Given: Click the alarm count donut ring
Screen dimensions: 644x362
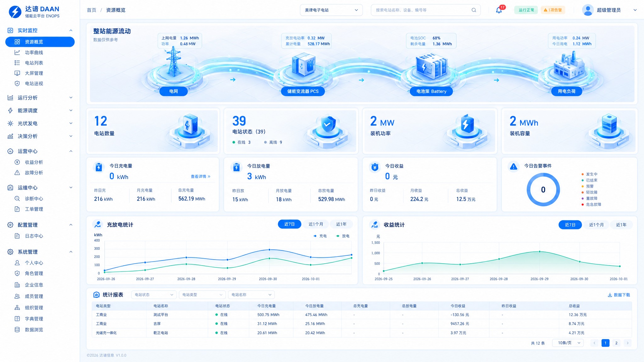Looking at the screenshot, I should pos(543,189).
